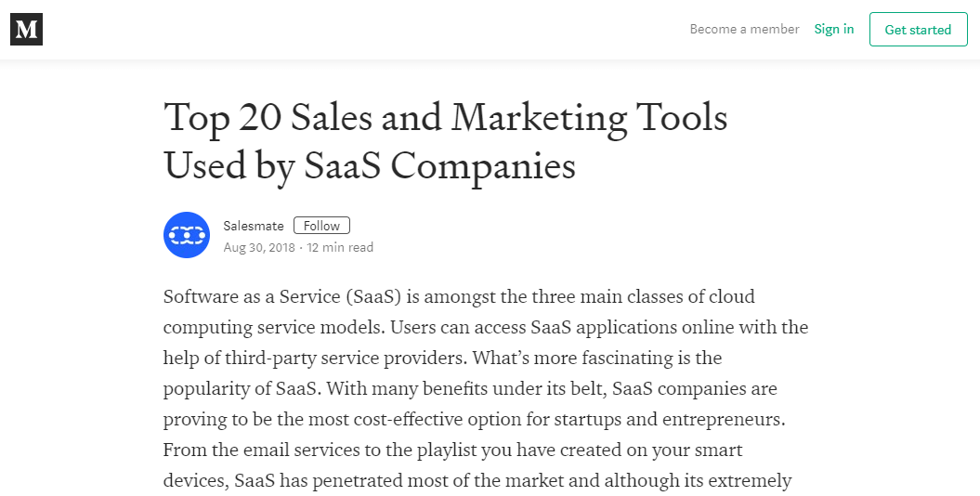Click the line starting 'computing service models'
The height and width of the screenshot is (496, 980).
point(486,327)
